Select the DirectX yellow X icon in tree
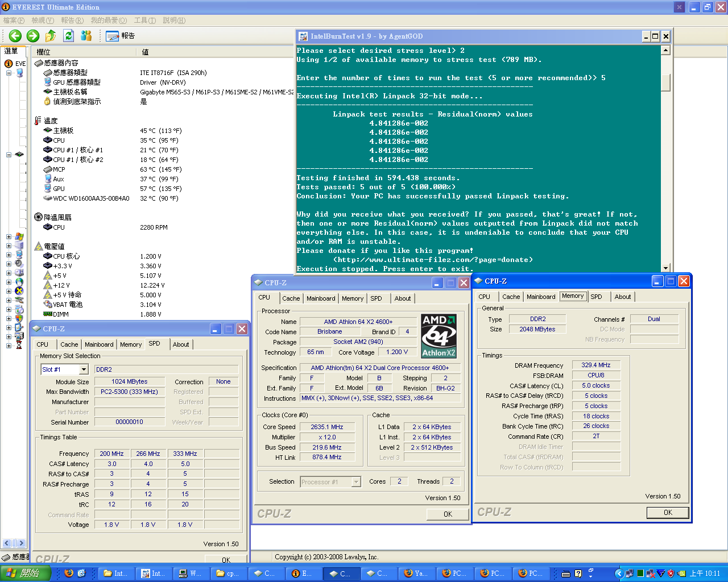 [19, 291]
